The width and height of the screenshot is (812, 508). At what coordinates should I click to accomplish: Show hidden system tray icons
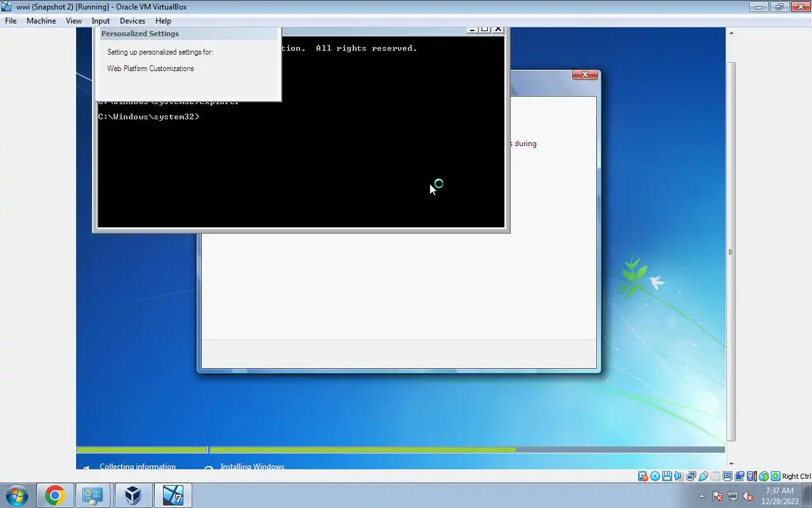[702, 496]
